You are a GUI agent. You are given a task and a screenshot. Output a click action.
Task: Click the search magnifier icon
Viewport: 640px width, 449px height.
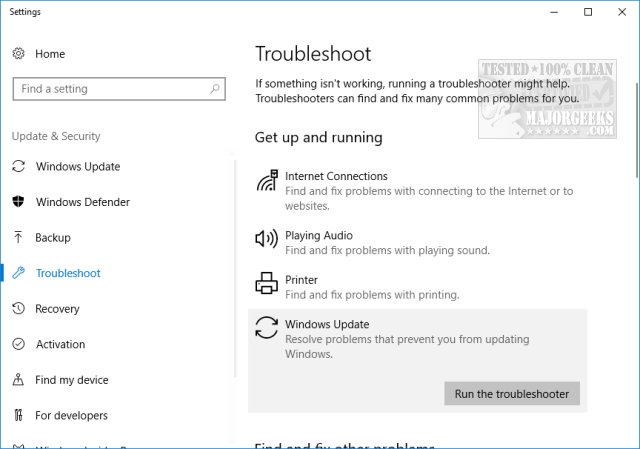[215, 89]
